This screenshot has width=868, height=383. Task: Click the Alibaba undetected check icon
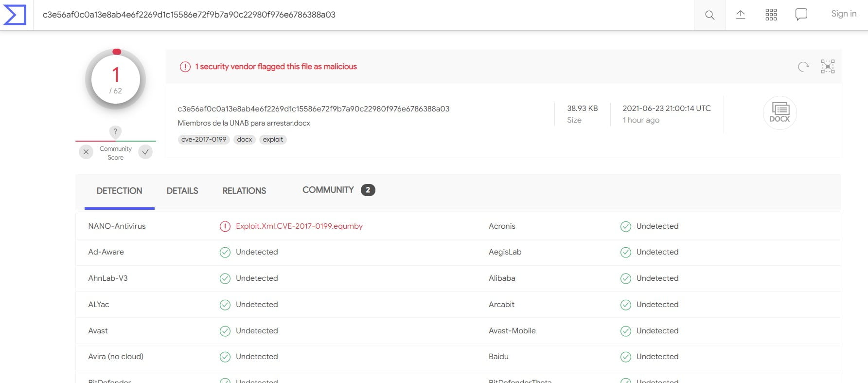625,278
